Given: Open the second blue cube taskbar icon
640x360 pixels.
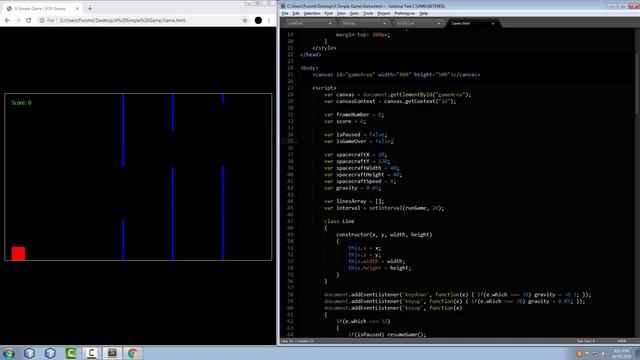Looking at the screenshot, I should [x=50, y=353].
